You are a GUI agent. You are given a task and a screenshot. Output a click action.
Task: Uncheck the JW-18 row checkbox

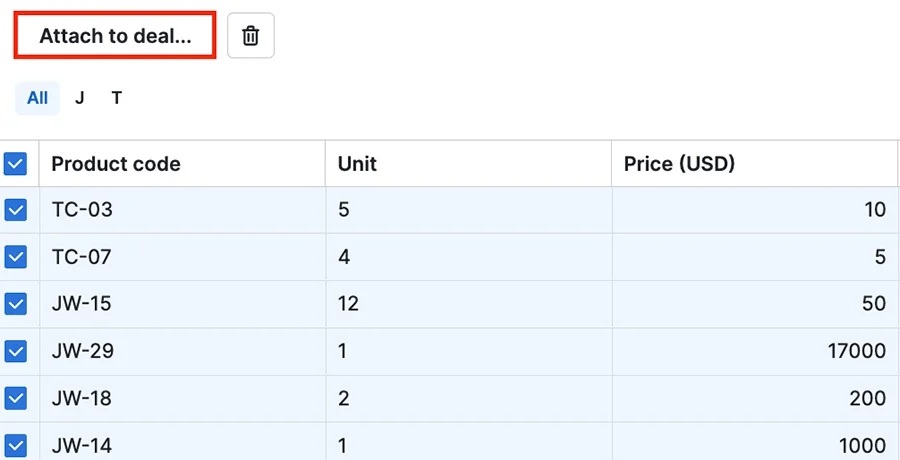coord(15,398)
